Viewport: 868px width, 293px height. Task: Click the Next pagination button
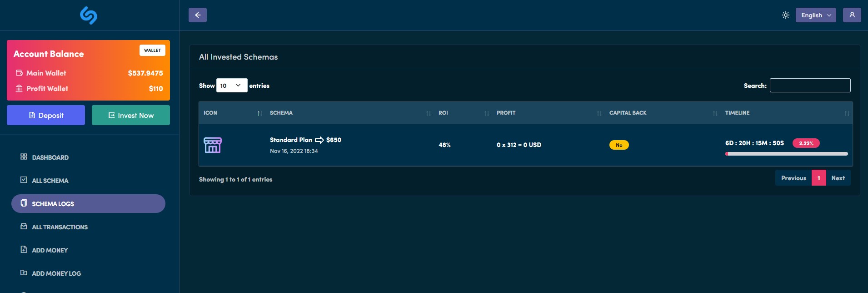(x=838, y=178)
